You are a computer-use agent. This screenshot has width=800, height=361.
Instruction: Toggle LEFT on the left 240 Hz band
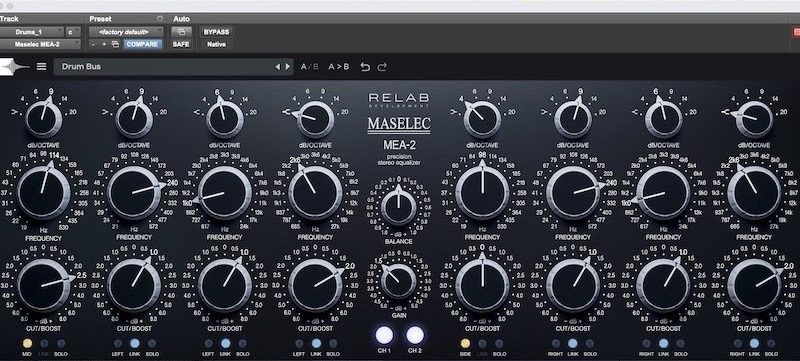pyautogui.click(x=118, y=344)
